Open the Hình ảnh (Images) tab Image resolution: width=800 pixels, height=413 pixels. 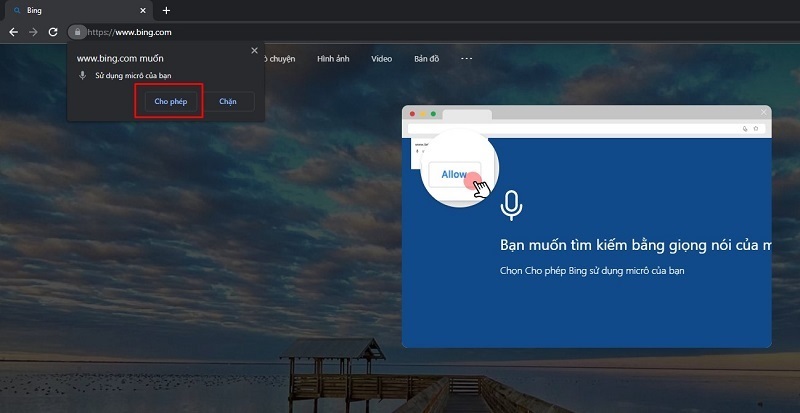tap(333, 59)
